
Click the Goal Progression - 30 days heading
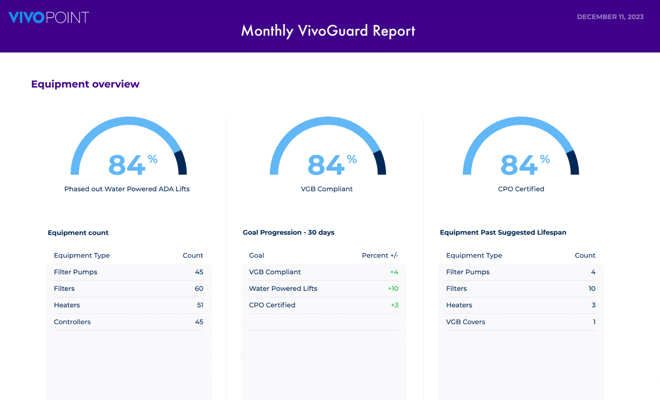click(288, 232)
